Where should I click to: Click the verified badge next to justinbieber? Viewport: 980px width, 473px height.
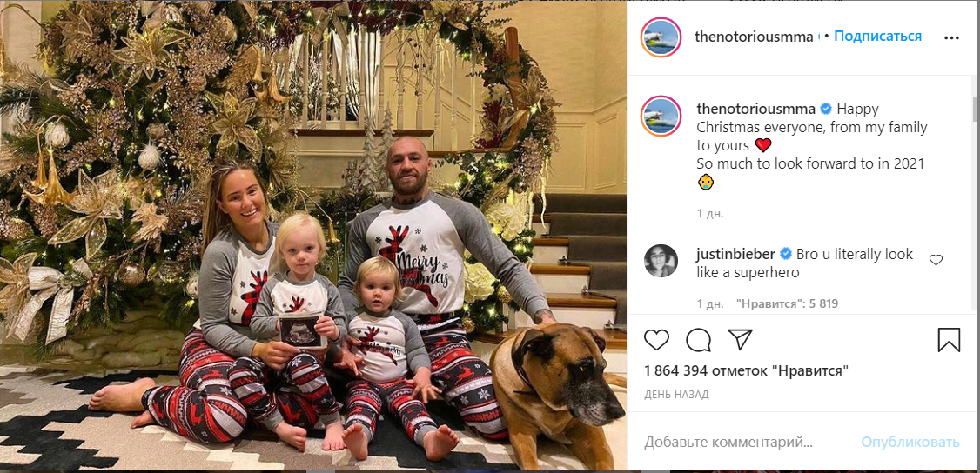pyautogui.click(x=785, y=254)
